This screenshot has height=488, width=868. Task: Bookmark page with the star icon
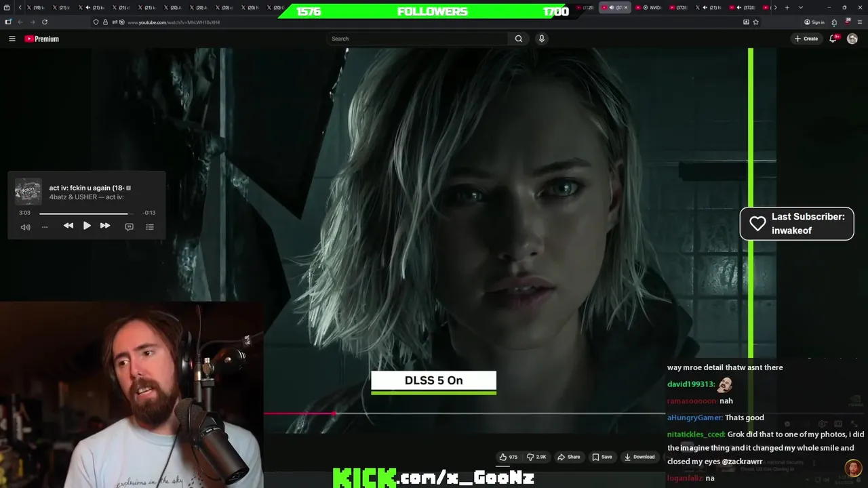pyautogui.click(x=755, y=22)
